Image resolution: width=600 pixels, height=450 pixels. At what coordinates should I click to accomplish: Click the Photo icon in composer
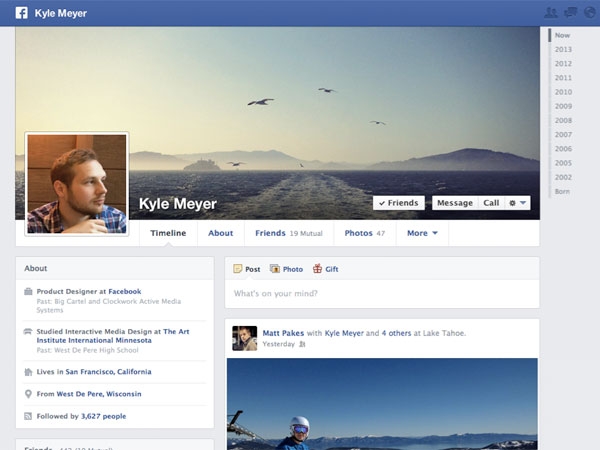(x=275, y=269)
